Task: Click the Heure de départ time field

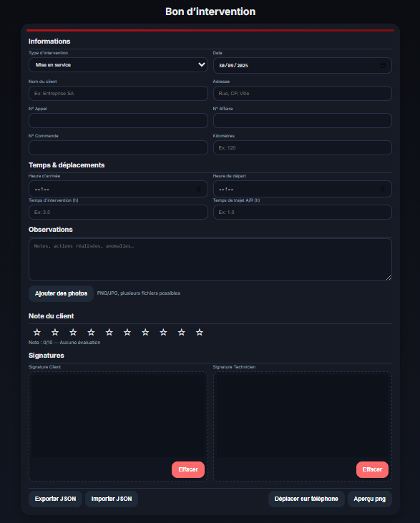Action: pos(303,189)
